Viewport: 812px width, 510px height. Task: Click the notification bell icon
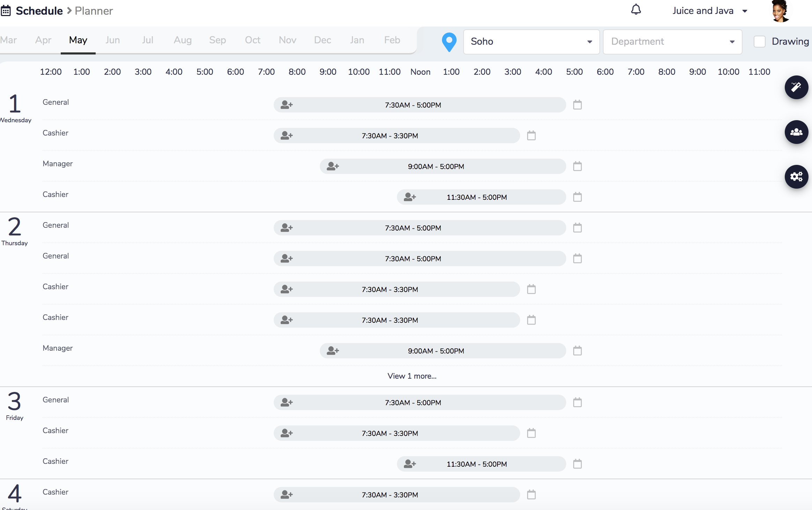tap(636, 10)
